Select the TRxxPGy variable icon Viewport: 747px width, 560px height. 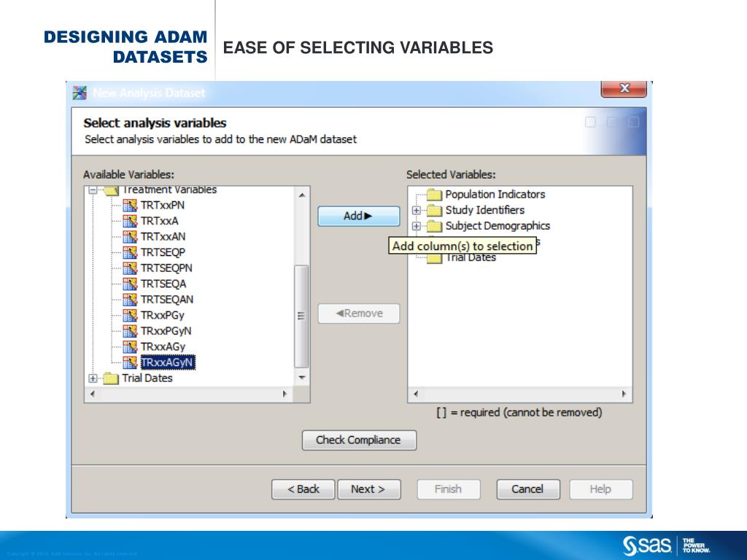(130, 315)
